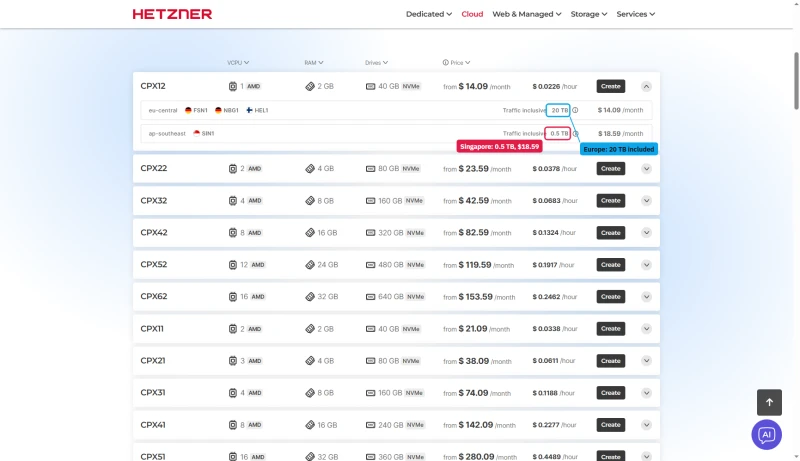
Task: Click the info icon next to Price header
Action: 445,63
